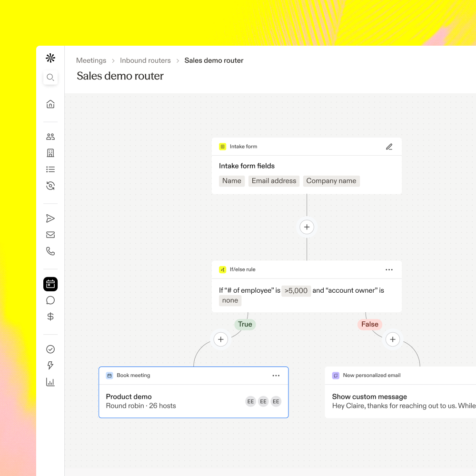Add step on the False branch
476x476 pixels.
[393, 339]
